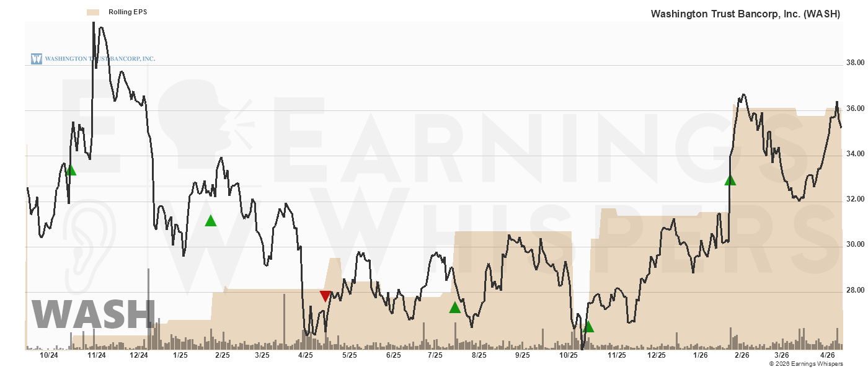
Task: Click the 11/24 date axis label
Action: pos(97,355)
